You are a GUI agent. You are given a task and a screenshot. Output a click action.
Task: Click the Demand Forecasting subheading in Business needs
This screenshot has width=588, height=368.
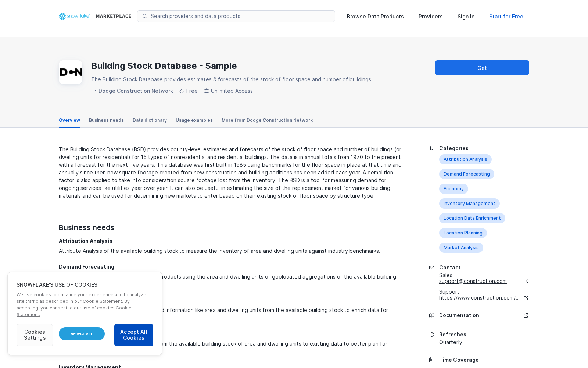point(86,267)
